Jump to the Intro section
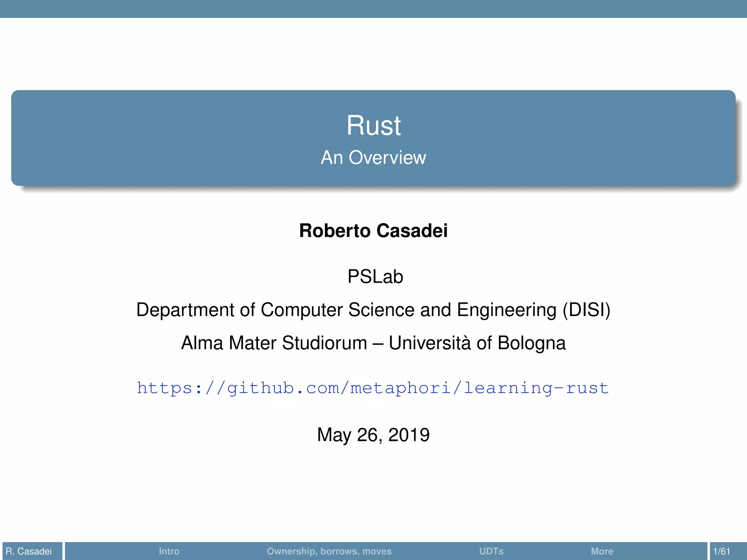This screenshot has width=747, height=560. [x=169, y=551]
